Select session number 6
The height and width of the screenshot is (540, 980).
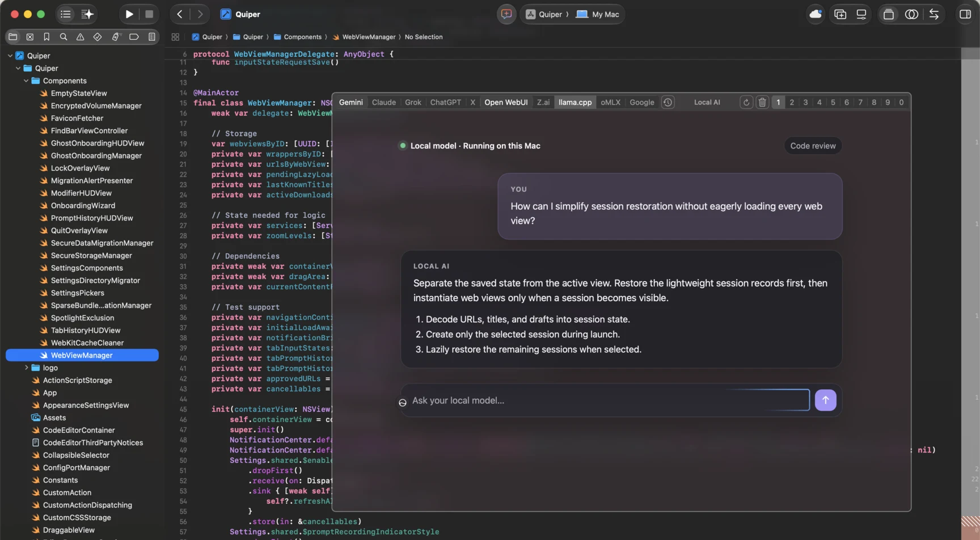(847, 103)
